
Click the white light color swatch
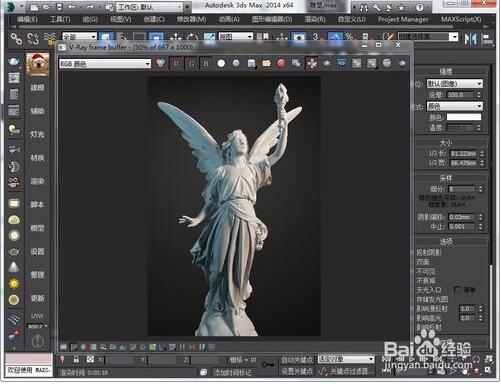coord(464,117)
